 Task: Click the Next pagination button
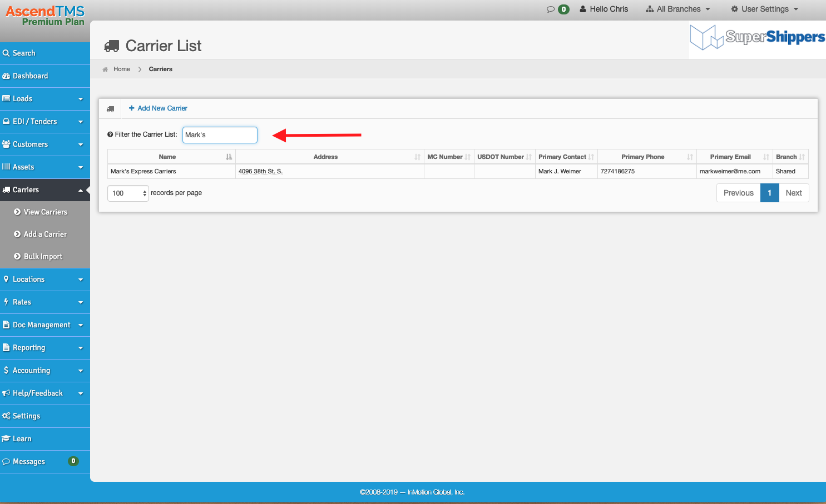tap(794, 193)
